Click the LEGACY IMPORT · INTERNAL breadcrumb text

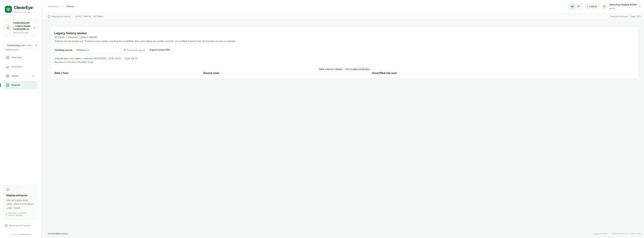coord(89,16)
